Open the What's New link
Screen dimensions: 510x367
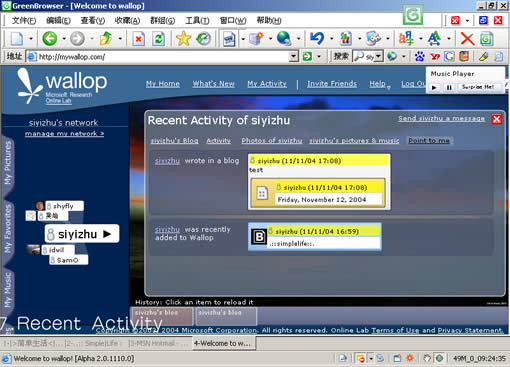tap(213, 84)
